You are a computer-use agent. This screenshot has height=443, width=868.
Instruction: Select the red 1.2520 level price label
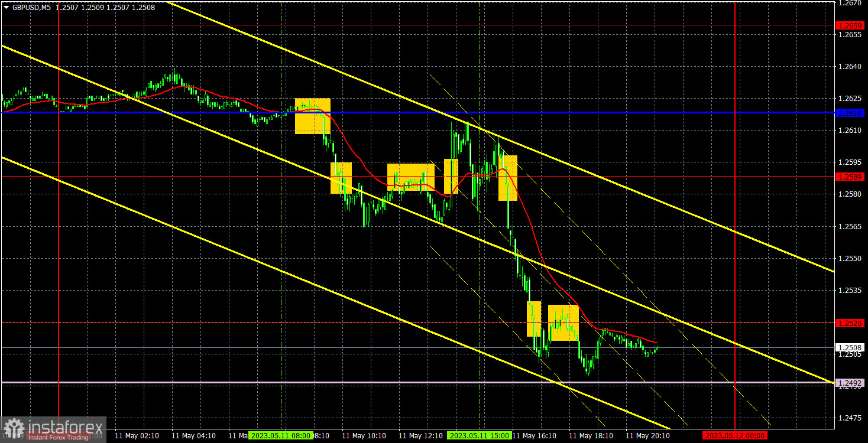(x=850, y=323)
